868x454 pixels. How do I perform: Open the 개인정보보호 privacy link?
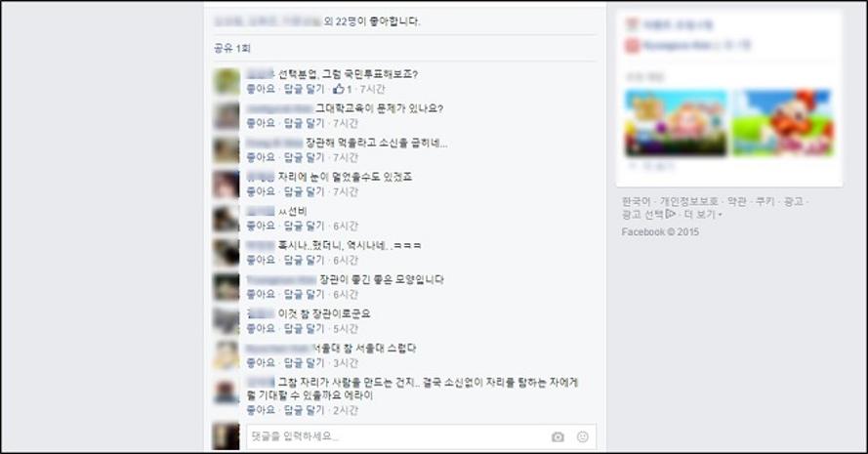[689, 201]
